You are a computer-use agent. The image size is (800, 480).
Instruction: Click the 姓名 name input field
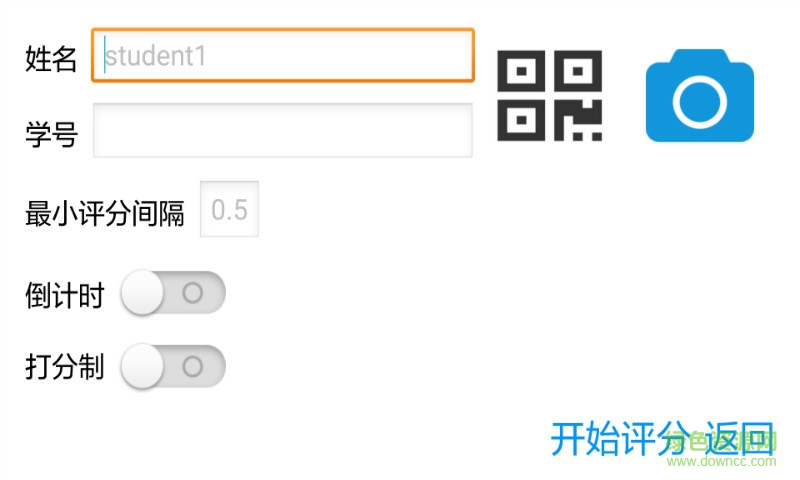(283, 55)
